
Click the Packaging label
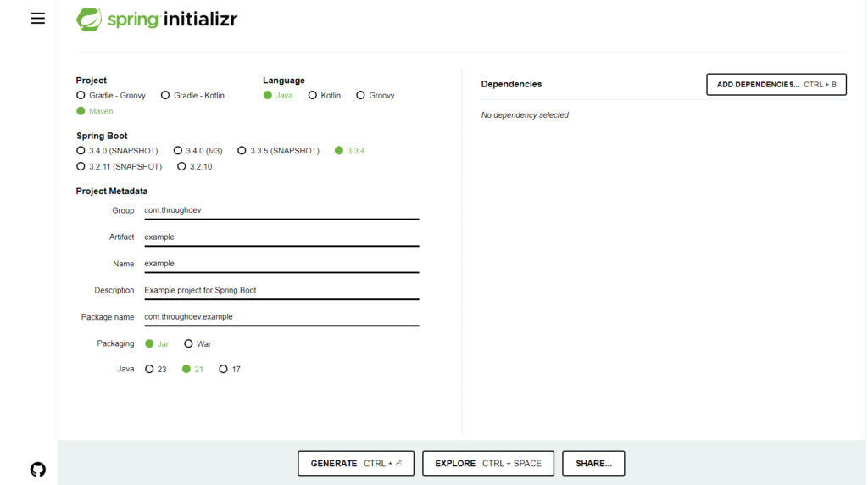[115, 343]
